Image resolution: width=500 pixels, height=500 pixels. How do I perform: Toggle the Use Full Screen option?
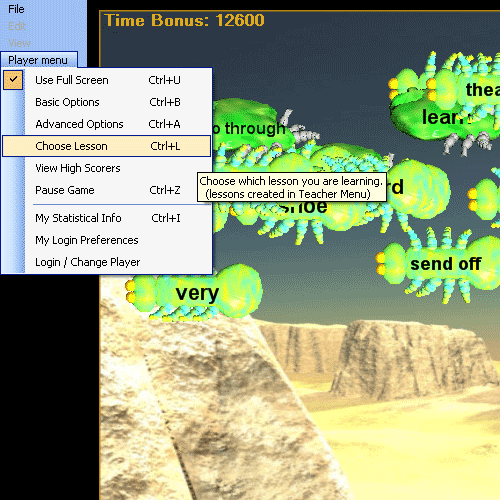[x=107, y=80]
